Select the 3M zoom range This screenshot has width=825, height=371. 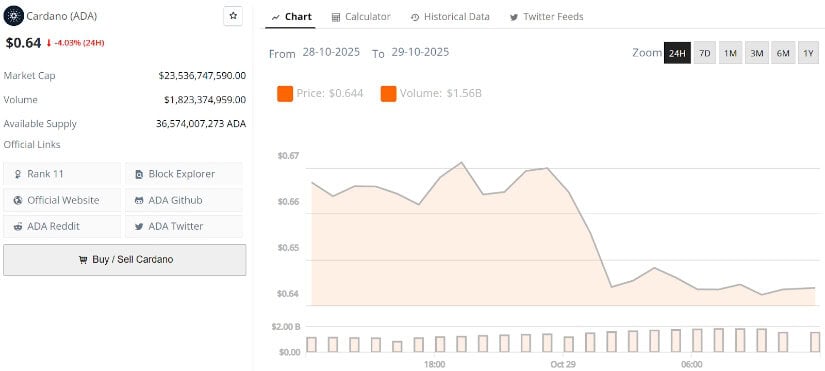tap(757, 53)
